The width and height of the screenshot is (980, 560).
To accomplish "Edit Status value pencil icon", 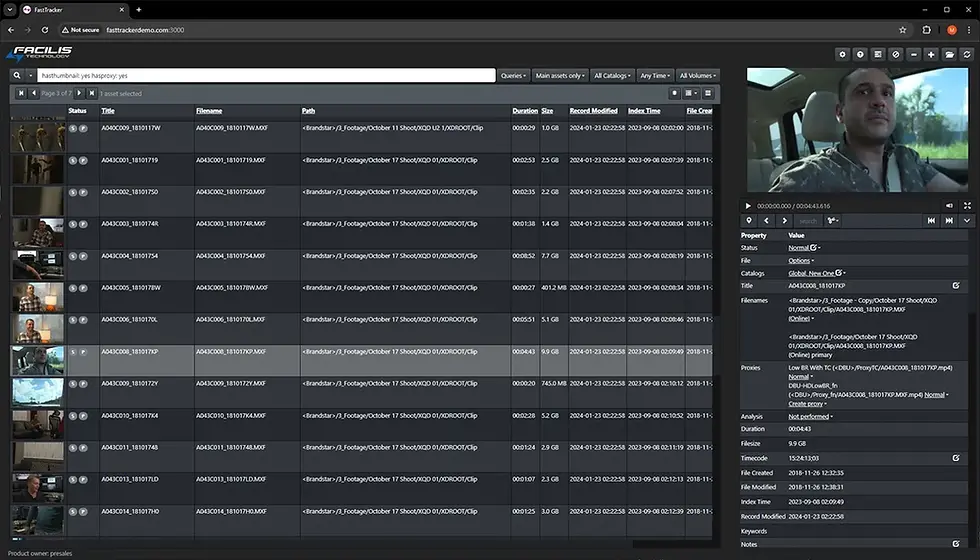I will (x=813, y=248).
